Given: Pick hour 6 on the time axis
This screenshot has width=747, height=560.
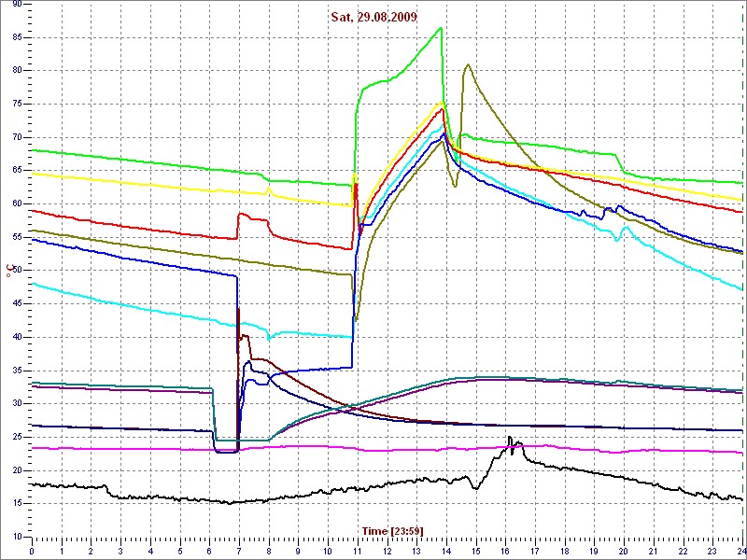Looking at the screenshot, I should [x=209, y=552].
